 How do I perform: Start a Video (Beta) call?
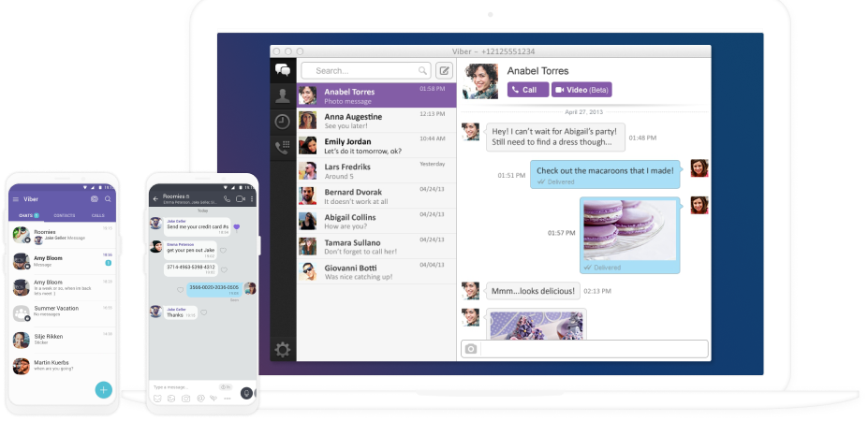(x=581, y=90)
